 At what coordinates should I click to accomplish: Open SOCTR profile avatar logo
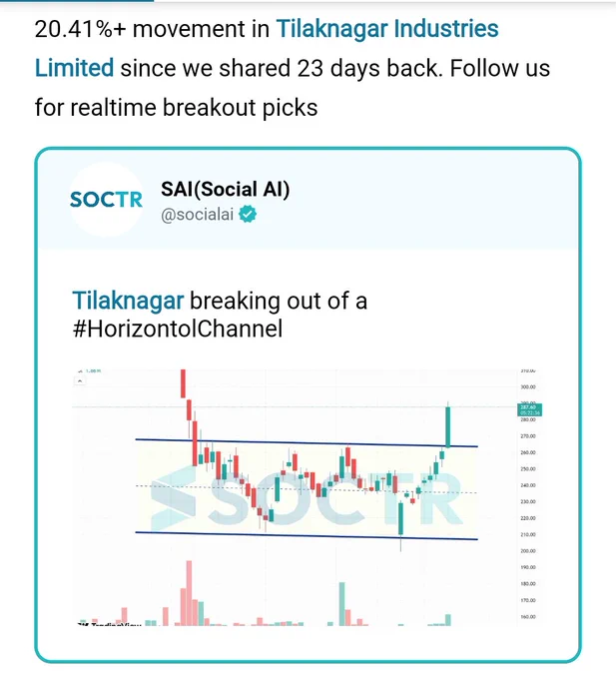pyautogui.click(x=106, y=199)
